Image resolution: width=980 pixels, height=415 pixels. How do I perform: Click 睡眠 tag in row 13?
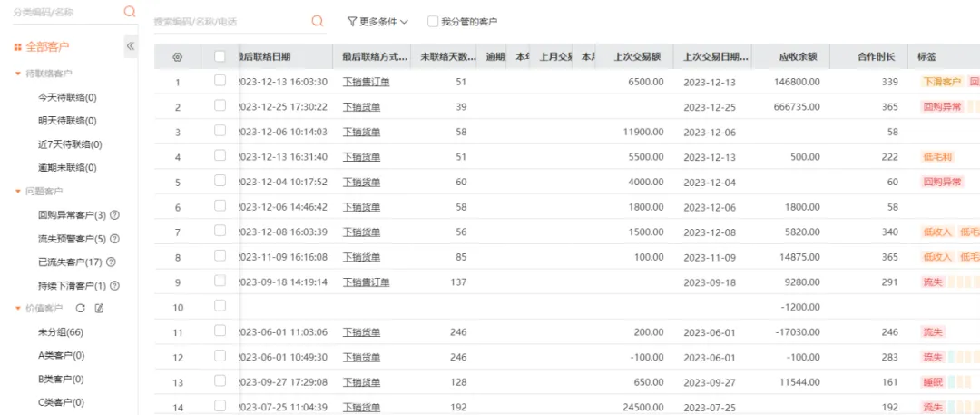tap(932, 382)
